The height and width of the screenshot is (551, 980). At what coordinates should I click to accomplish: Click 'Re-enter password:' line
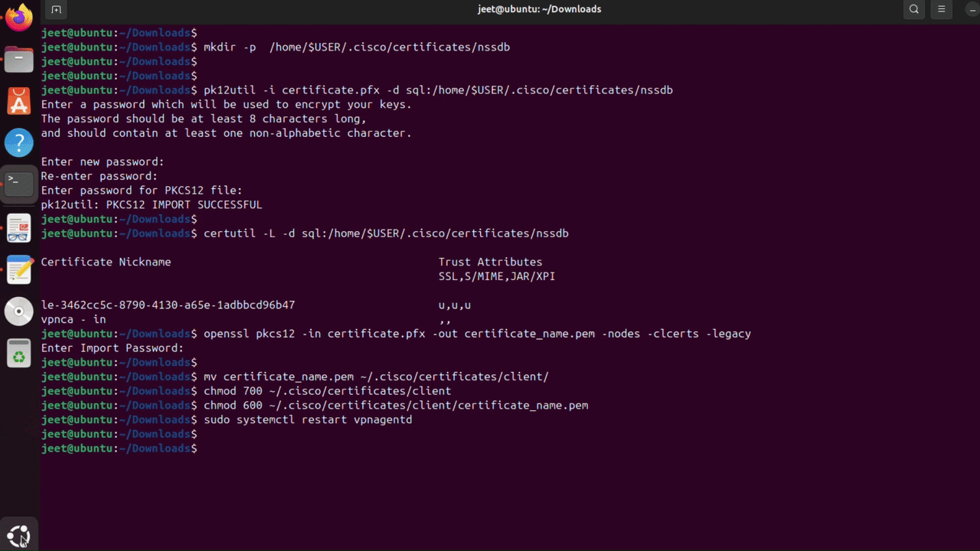click(x=100, y=176)
